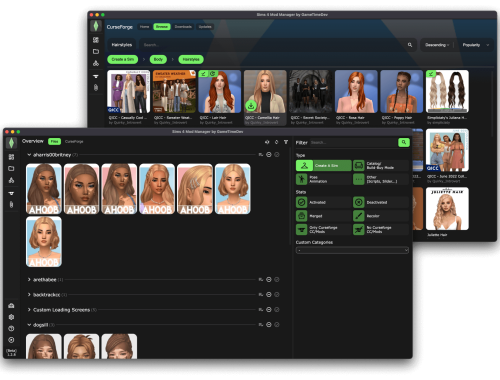Click the funnel filter icon in Overview toolbar
This screenshot has height=380, width=500.
point(286,142)
